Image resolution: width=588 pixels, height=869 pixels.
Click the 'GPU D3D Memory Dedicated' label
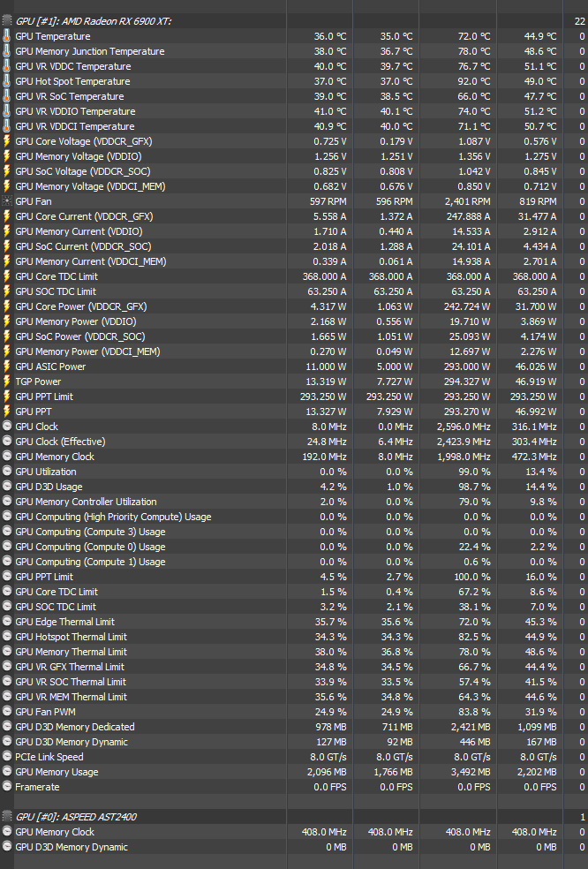[75, 727]
